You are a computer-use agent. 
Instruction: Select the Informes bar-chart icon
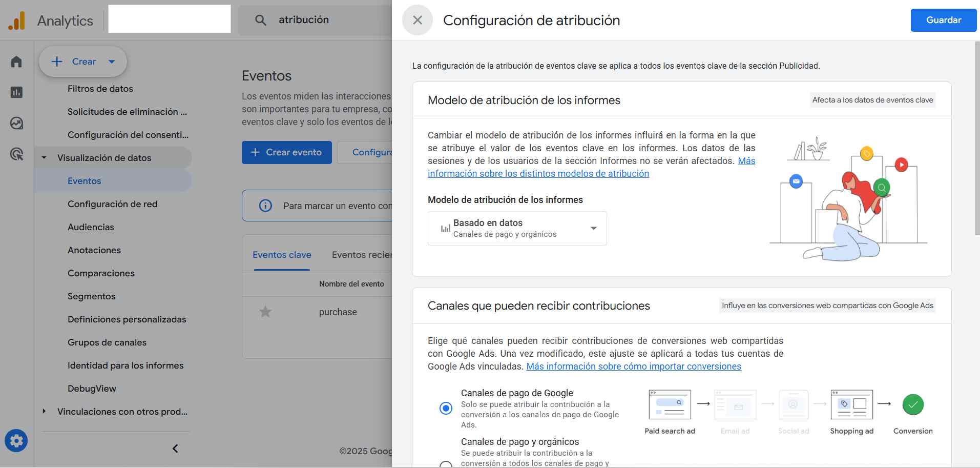(x=16, y=92)
